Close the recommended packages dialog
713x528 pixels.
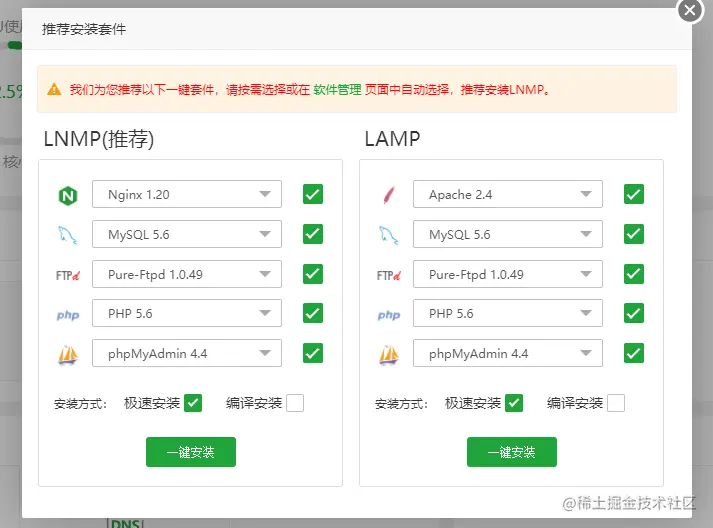tap(690, 10)
